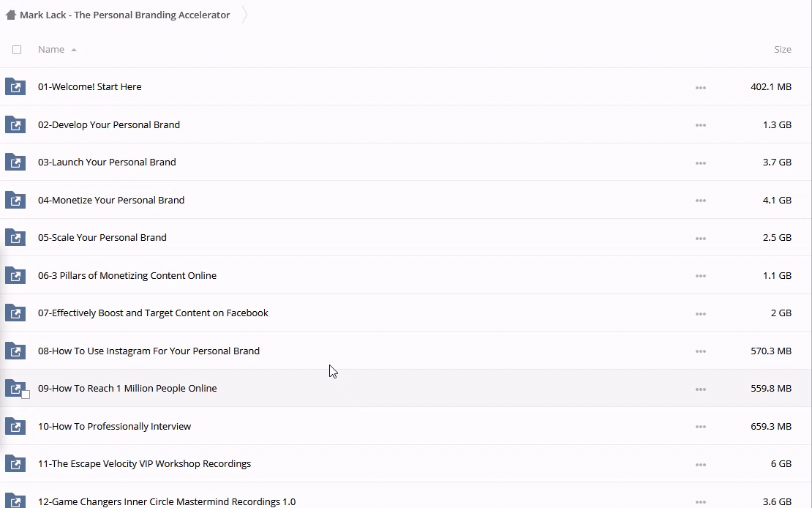Sort files by Name column header
The image size is (812, 508).
tap(51, 50)
